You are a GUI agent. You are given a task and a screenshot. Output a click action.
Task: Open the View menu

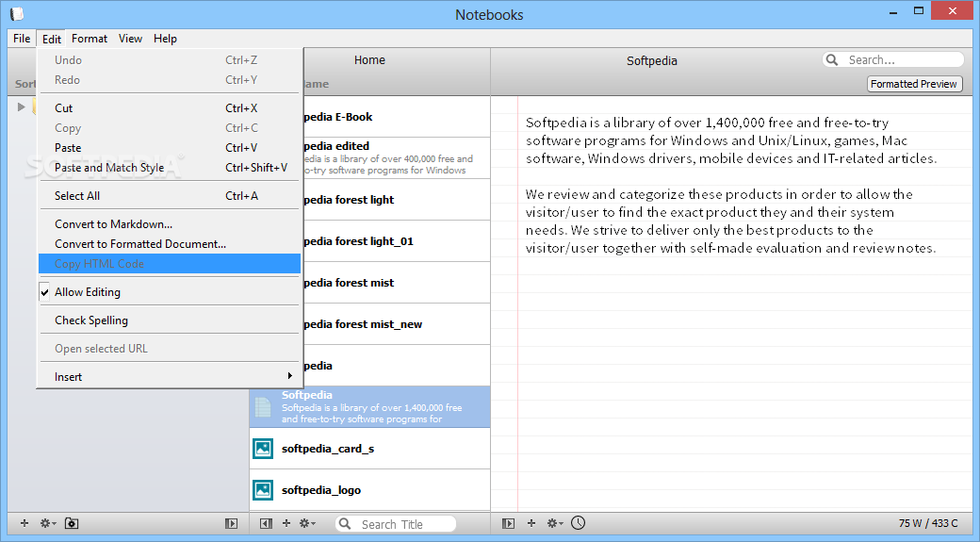coord(130,38)
